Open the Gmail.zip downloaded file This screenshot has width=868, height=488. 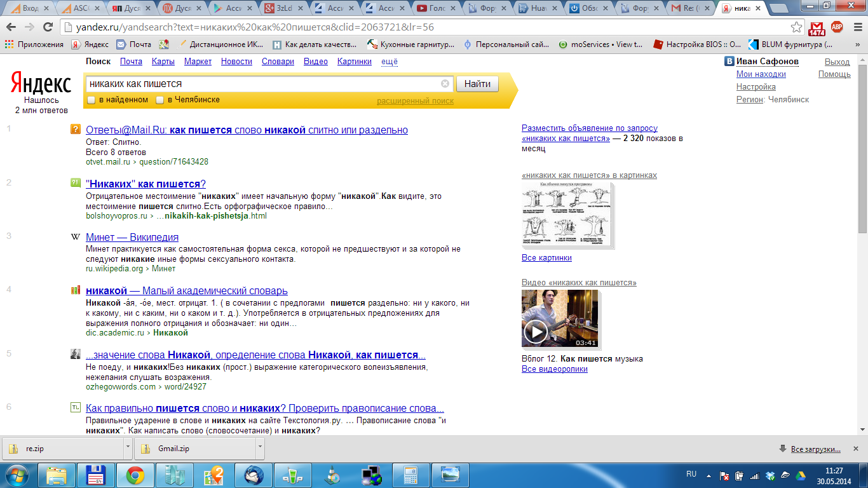[194, 449]
